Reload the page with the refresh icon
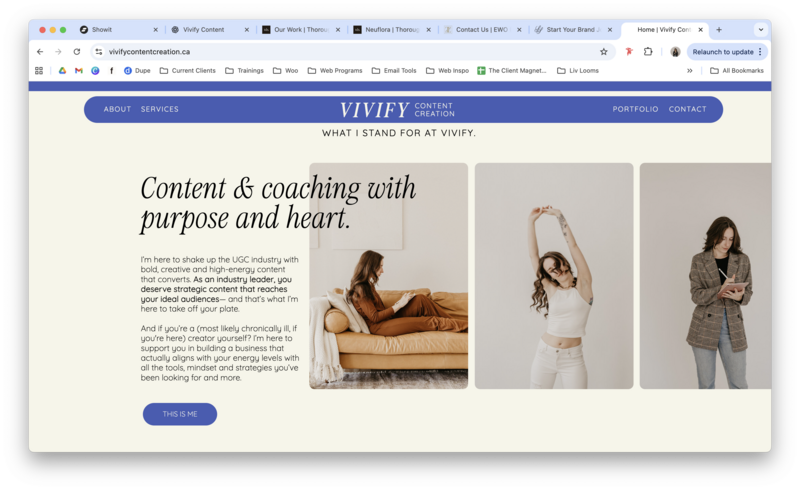This screenshot has width=800, height=490. (x=77, y=52)
